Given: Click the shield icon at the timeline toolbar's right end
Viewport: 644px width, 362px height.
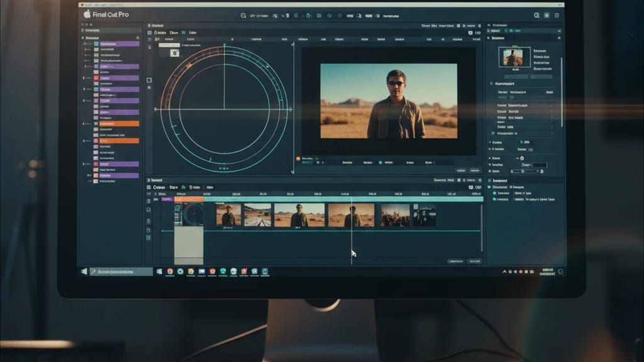Looking at the screenshot, I should pyautogui.click(x=470, y=187).
